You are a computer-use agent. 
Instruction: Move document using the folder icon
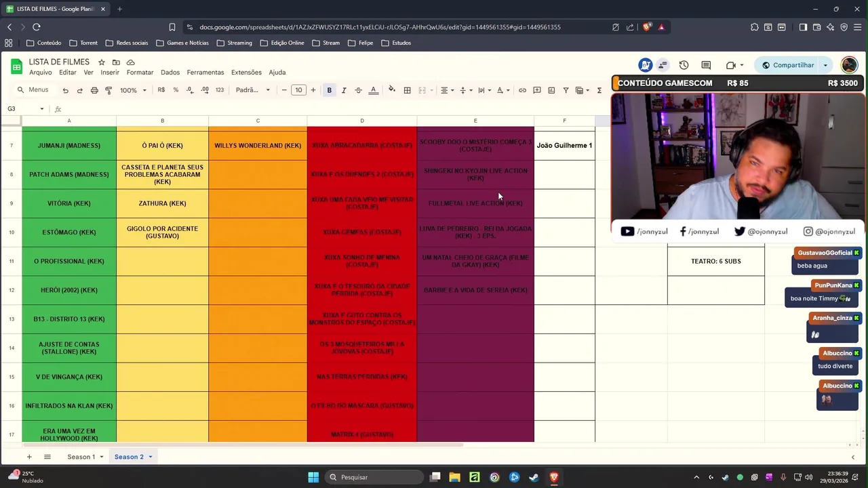point(116,62)
